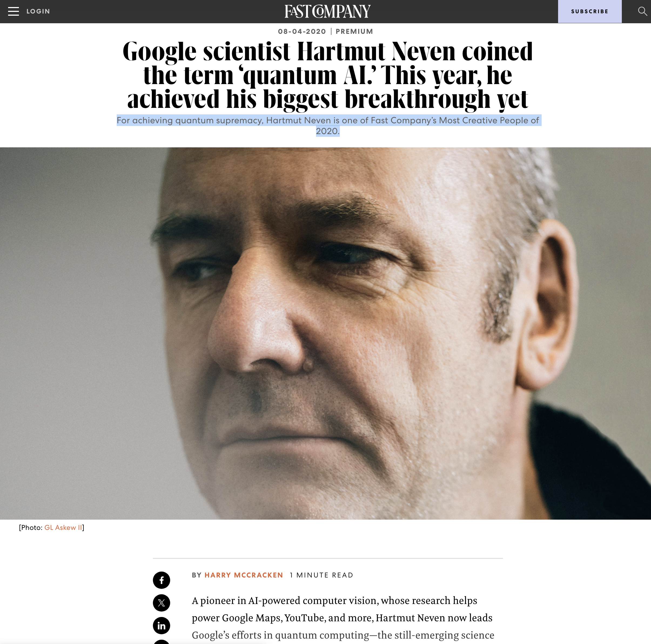Click the 'BY' byline label
The image size is (651, 644).
[196, 575]
